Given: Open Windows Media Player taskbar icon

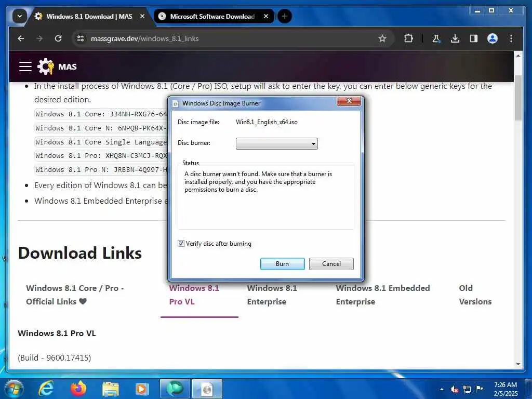Looking at the screenshot, I should pyautogui.click(x=142, y=389).
